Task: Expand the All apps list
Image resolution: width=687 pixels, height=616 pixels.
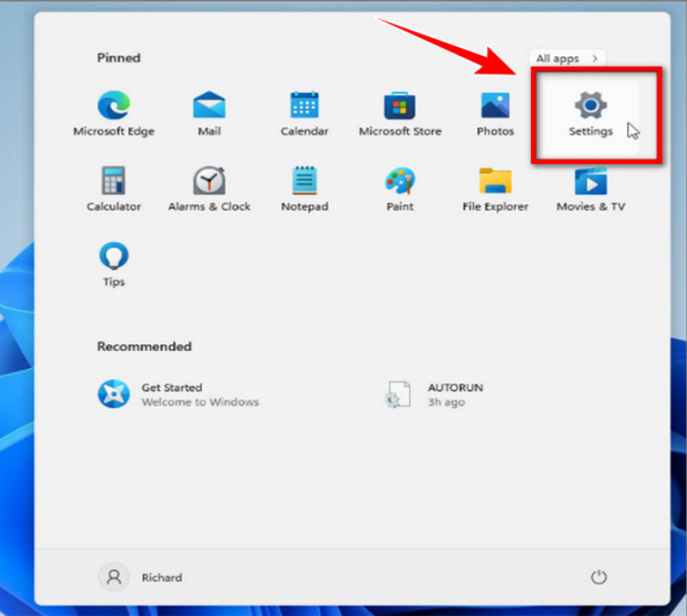Action: point(568,59)
